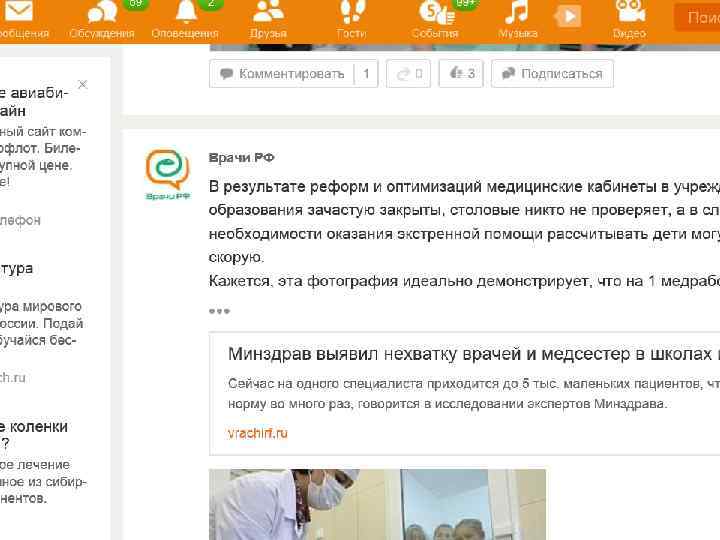Click the 'Кажется, эта фотография' line
The image size is (720, 540).
(464, 281)
